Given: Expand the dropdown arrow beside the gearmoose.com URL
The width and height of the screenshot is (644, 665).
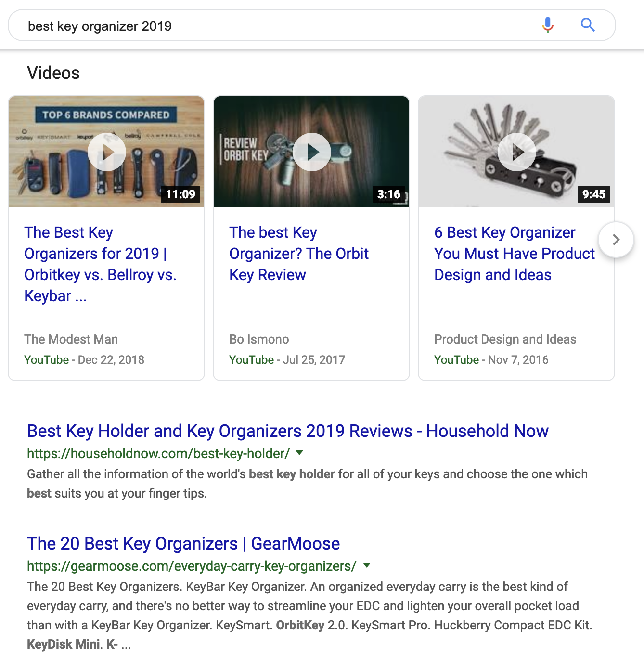Looking at the screenshot, I should (x=367, y=565).
